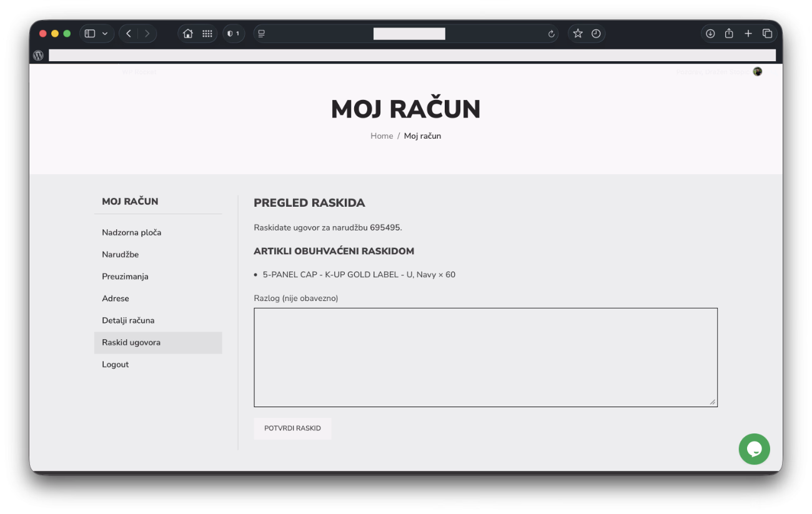The image size is (812, 514).
Task: Click the yellow minimize window button
Action: click(x=55, y=34)
